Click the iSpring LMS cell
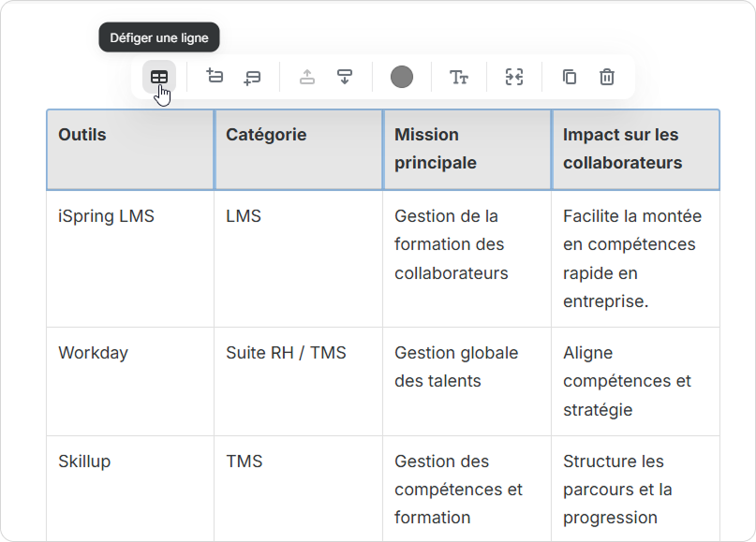The height and width of the screenshot is (542, 756). (129, 258)
